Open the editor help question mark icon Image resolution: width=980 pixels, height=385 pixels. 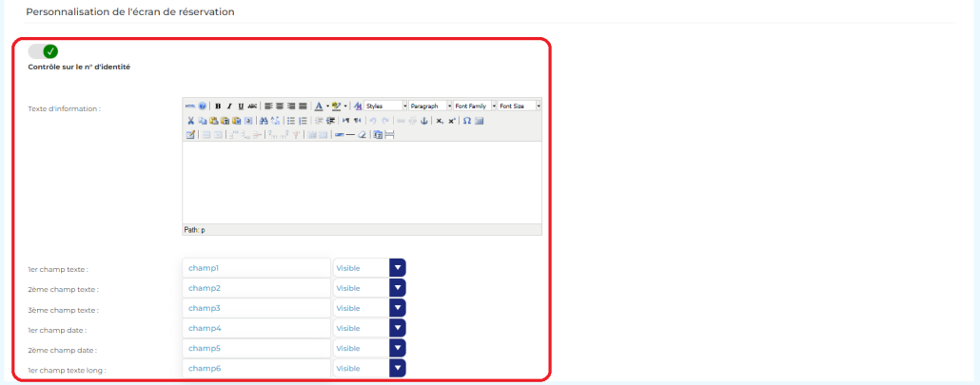[203, 106]
